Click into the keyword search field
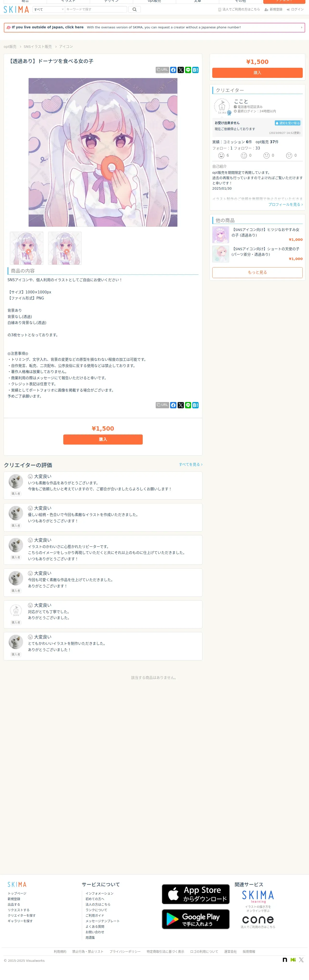The width and height of the screenshot is (309, 980). pos(96,10)
